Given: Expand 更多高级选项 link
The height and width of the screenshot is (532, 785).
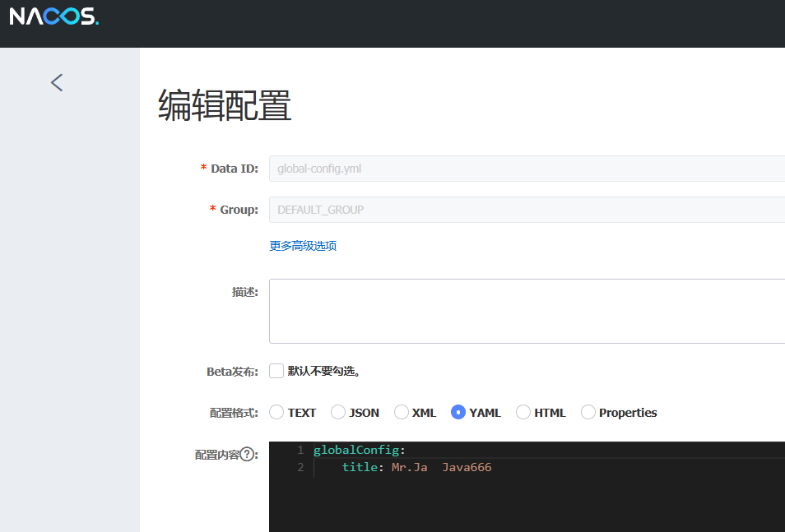Looking at the screenshot, I should 303,246.
